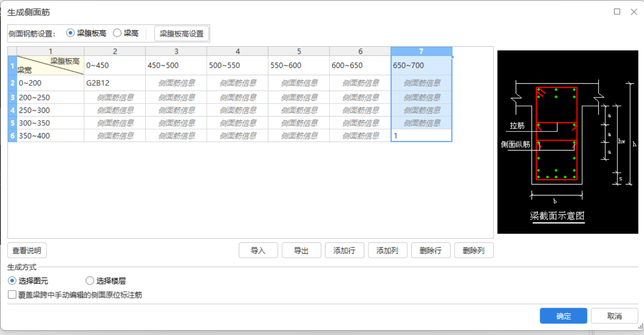Select row header 5
The width and height of the screenshot is (644, 335).
12,123
